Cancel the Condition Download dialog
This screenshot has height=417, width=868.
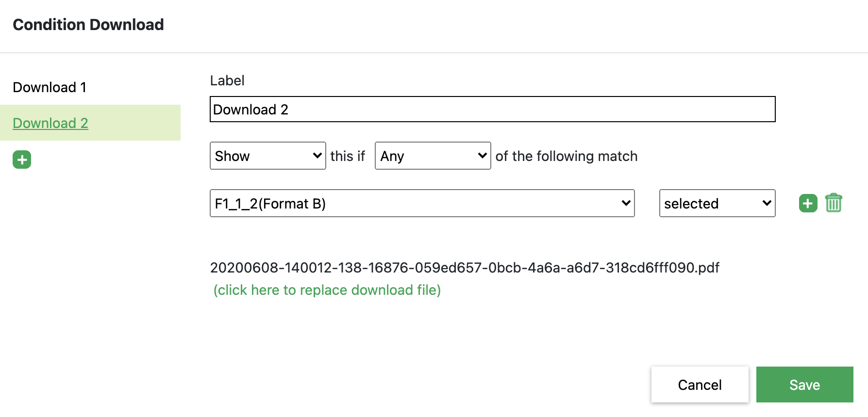[700, 385]
